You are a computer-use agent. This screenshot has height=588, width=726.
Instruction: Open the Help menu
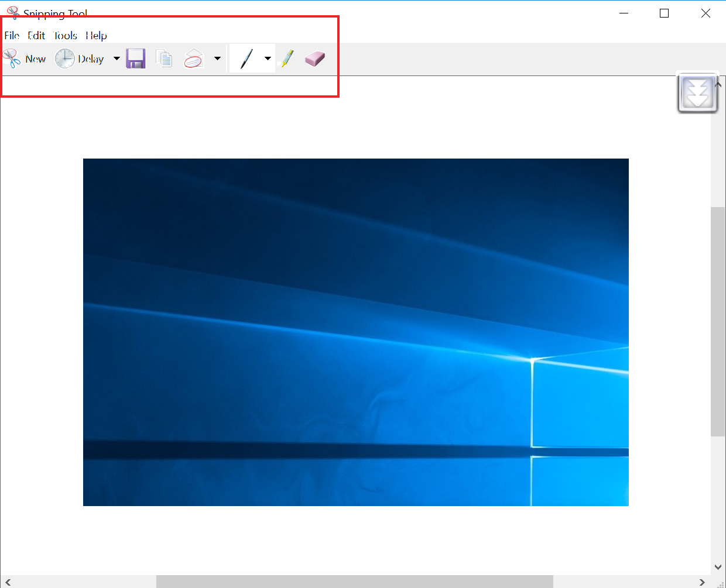tap(96, 36)
